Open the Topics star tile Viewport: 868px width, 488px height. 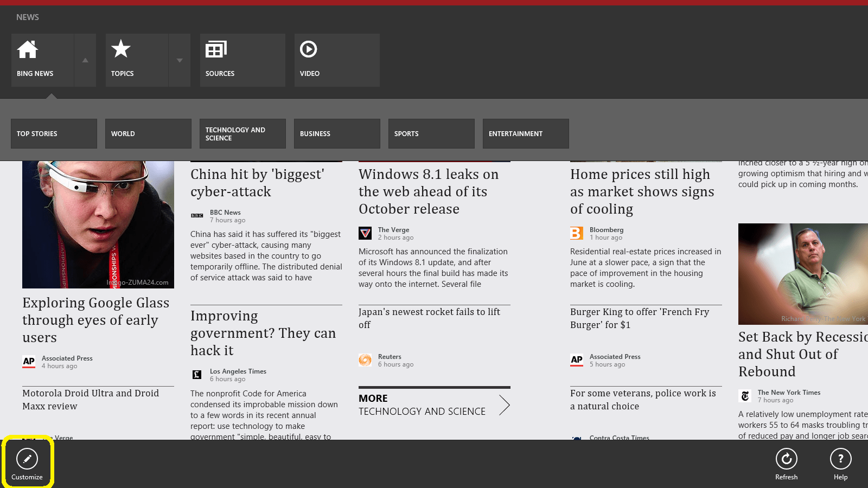pyautogui.click(x=137, y=60)
